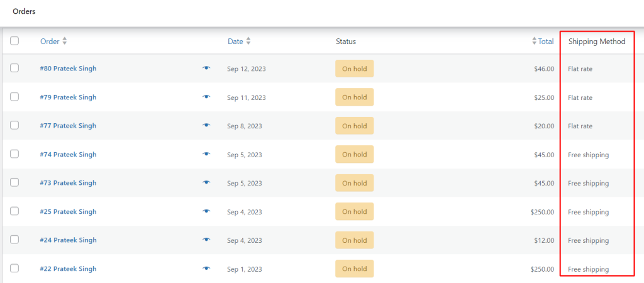
Task: Check the box beside order #73
Action: pyautogui.click(x=14, y=182)
